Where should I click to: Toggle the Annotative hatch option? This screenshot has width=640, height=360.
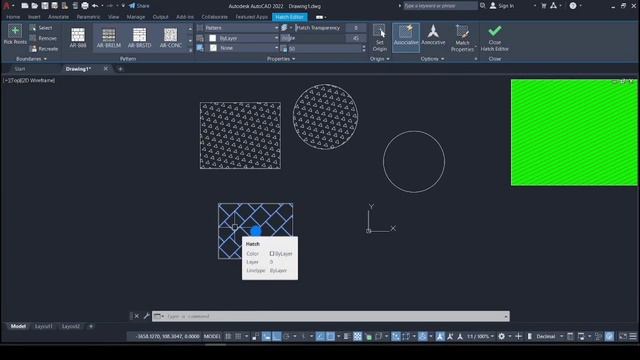point(433,35)
